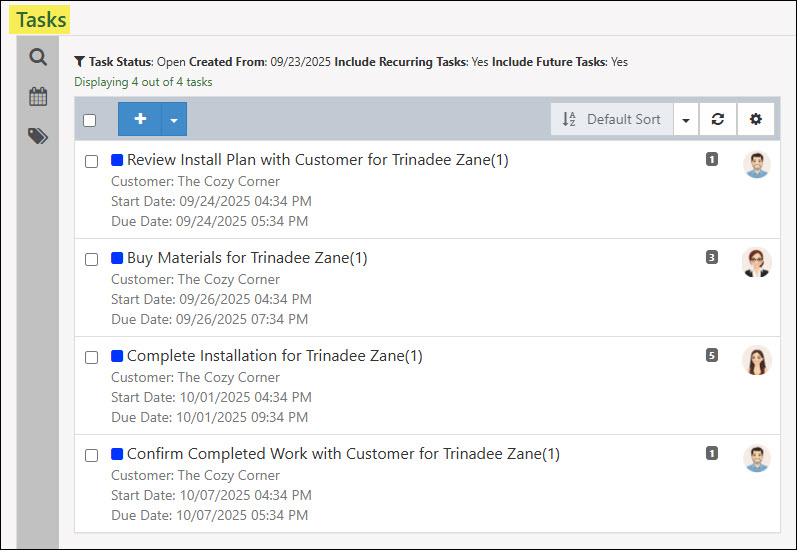Click the Default Sort button
This screenshot has width=797, height=550.
tap(611, 119)
